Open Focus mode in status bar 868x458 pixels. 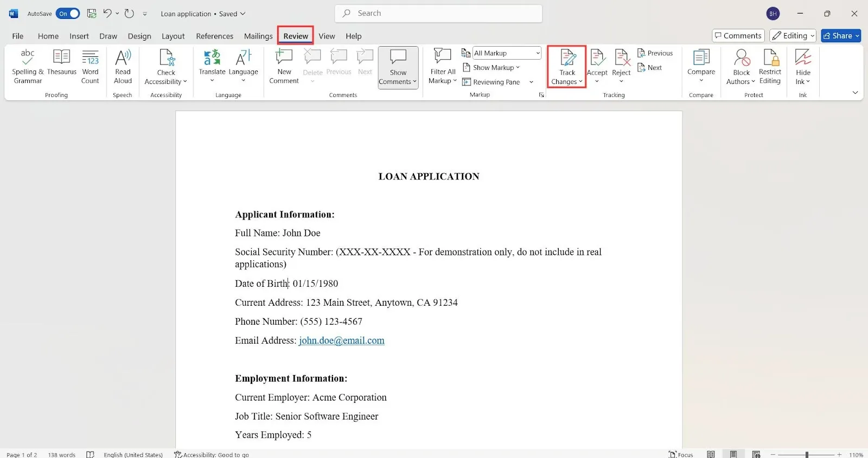click(x=681, y=454)
